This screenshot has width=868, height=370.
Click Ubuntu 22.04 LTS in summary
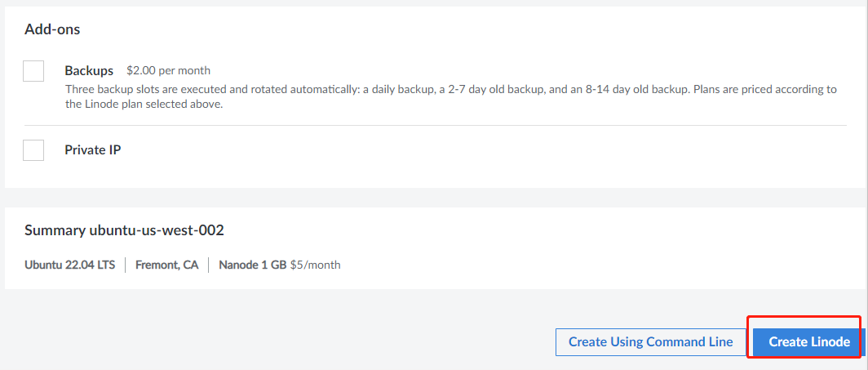pyautogui.click(x=69, y=265)
